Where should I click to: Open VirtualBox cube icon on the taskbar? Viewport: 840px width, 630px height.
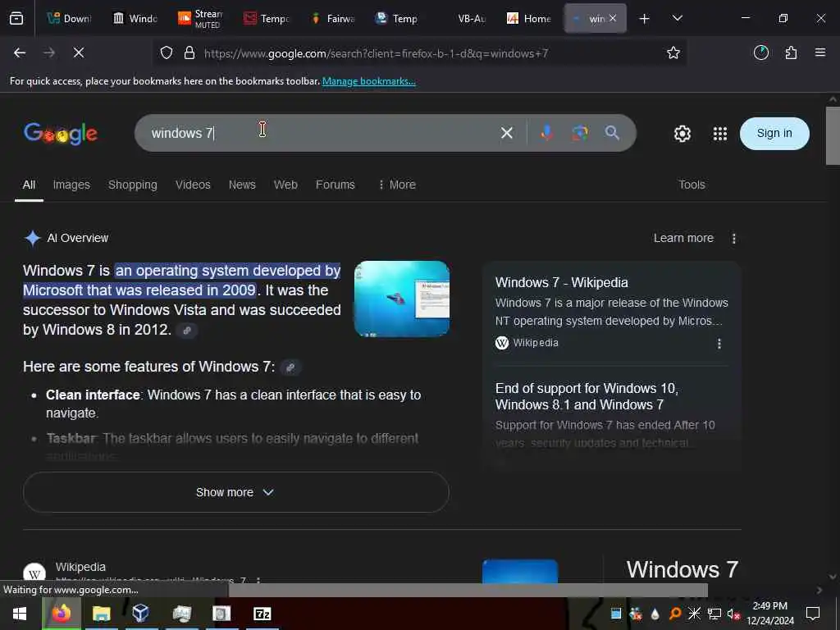click(x=141, y=614)
